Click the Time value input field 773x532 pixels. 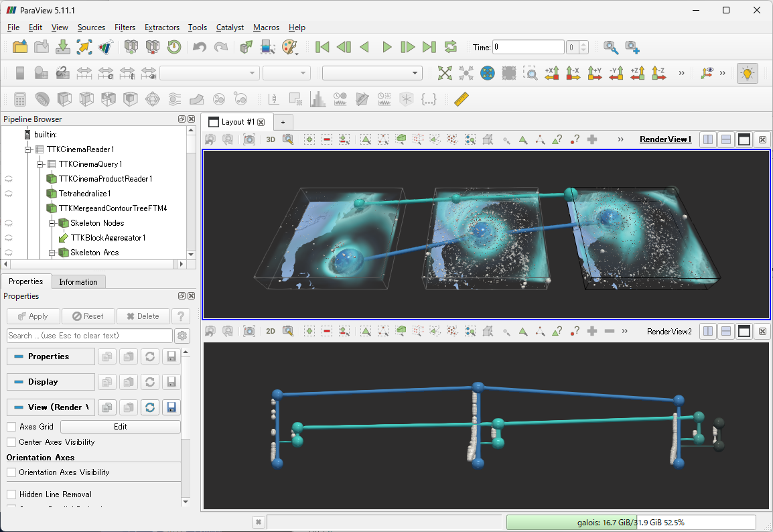click(528, 48)
